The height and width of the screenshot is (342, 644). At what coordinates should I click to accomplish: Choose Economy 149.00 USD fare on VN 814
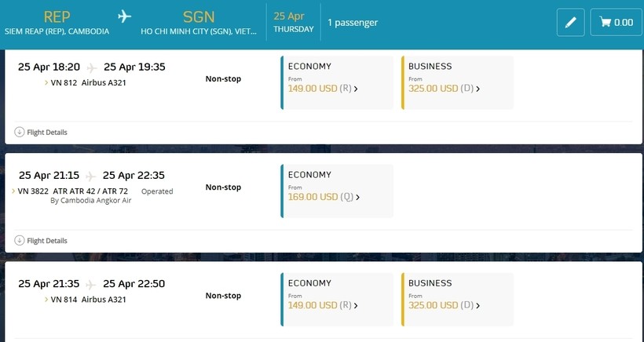pyautogui.click(x=324, y=305)
